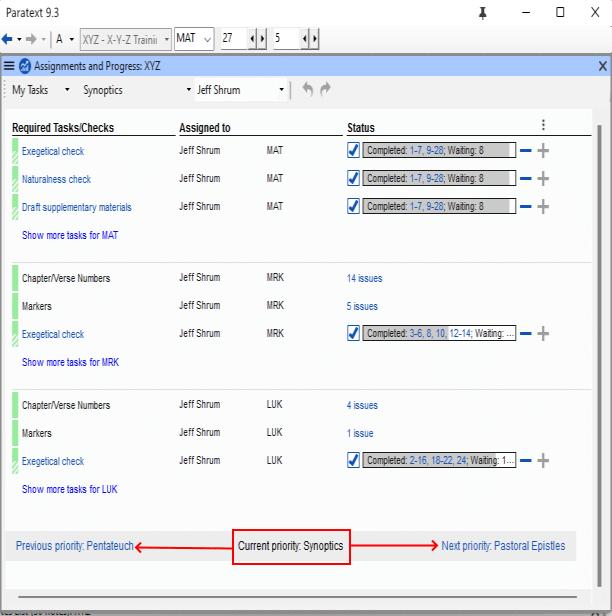This screenshot has width=612, height=616.
Task: Toggle checkbox for Draft supplementary materials
Action: tap(353, 206)
